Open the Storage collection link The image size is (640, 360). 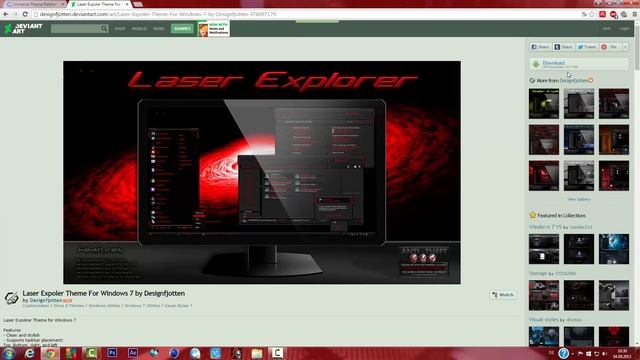point(538,273)
